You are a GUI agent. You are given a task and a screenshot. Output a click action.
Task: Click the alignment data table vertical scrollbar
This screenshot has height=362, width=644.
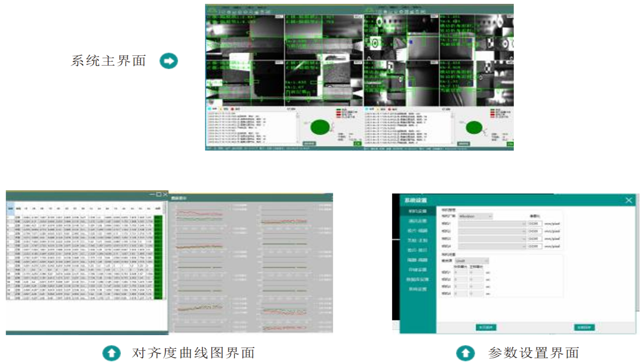click(164, 251)
